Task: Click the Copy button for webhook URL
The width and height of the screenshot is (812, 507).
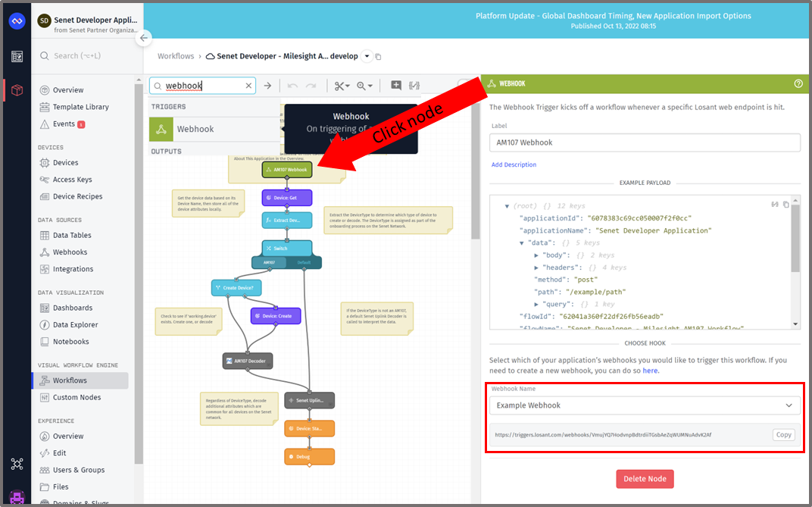Action: (783, 435)
